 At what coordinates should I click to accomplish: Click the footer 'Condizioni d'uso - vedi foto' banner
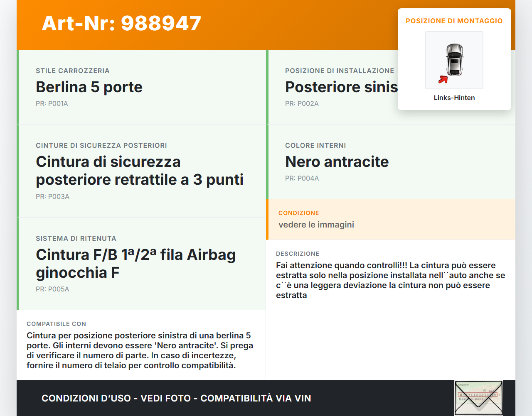point(176,398)
